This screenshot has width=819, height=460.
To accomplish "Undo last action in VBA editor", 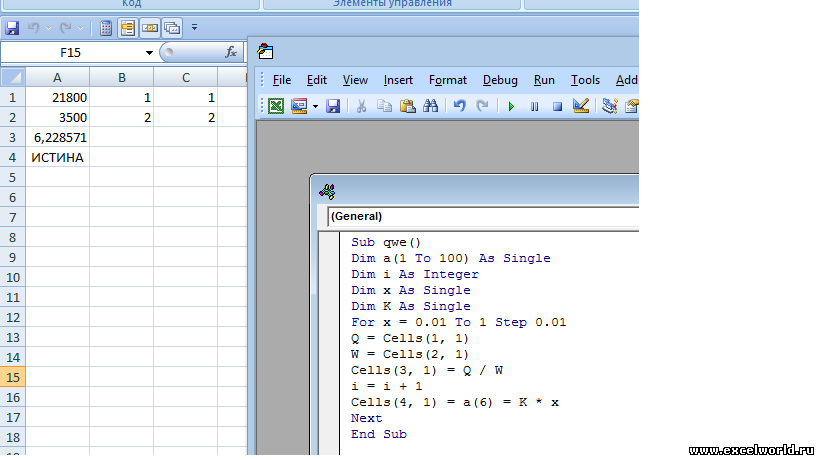I will tap(459, 106).
